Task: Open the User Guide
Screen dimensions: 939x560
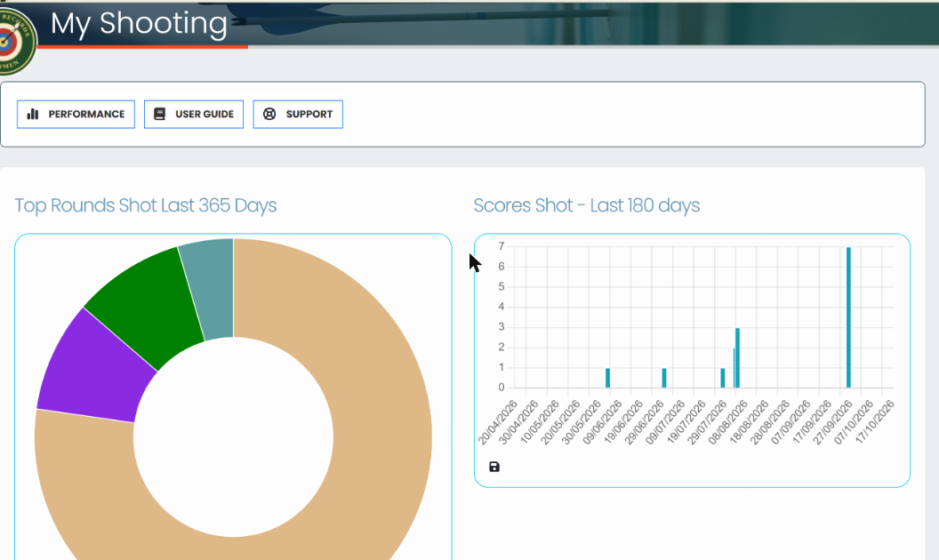Action: pyautogui.click(x=194, y=114)
